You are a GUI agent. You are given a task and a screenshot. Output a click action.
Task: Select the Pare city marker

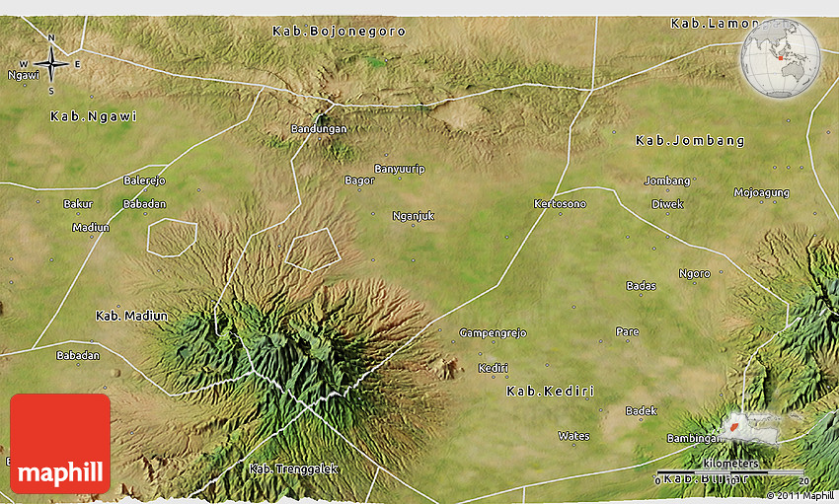point(627,331)
